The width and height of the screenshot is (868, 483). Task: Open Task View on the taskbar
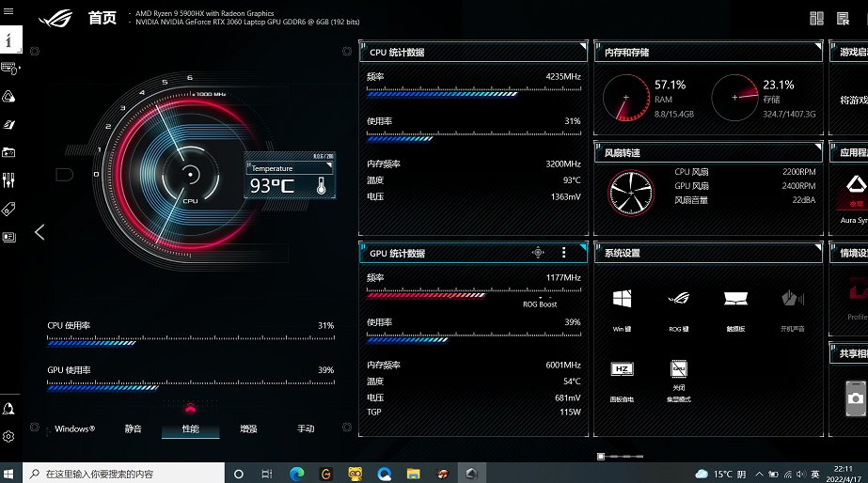(267, 474)
